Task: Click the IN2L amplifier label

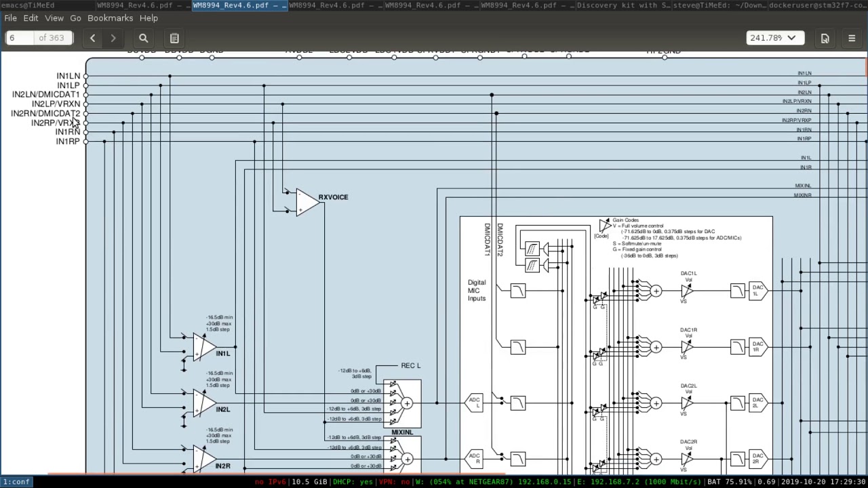Action: (223, 409)
